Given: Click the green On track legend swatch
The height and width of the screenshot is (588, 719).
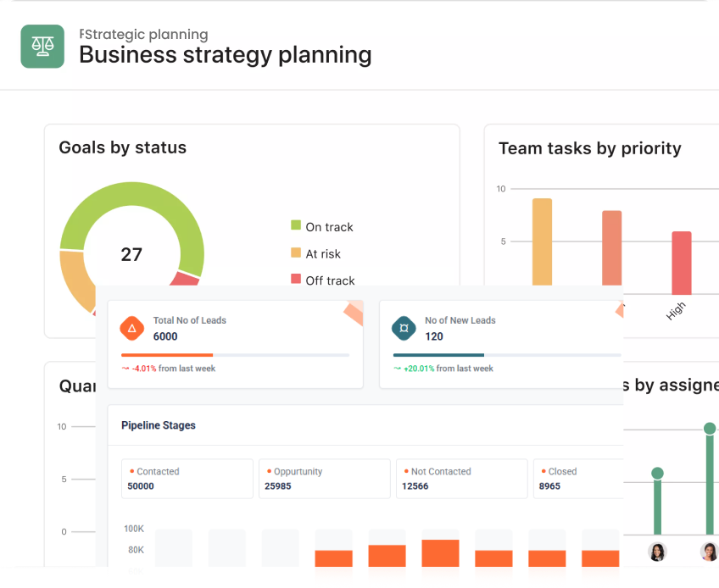Looking at the screenshot, I should pyautogui.click(x=296, y=225).
